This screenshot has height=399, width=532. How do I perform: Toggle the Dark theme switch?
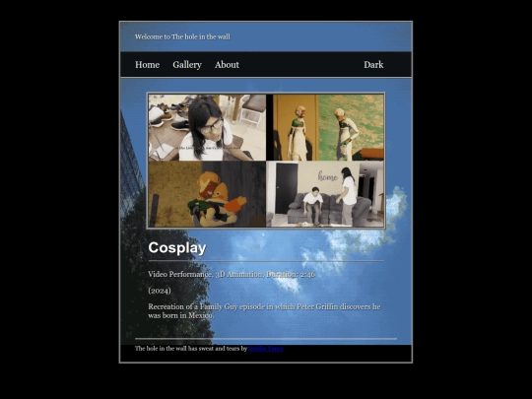point(373,64)
